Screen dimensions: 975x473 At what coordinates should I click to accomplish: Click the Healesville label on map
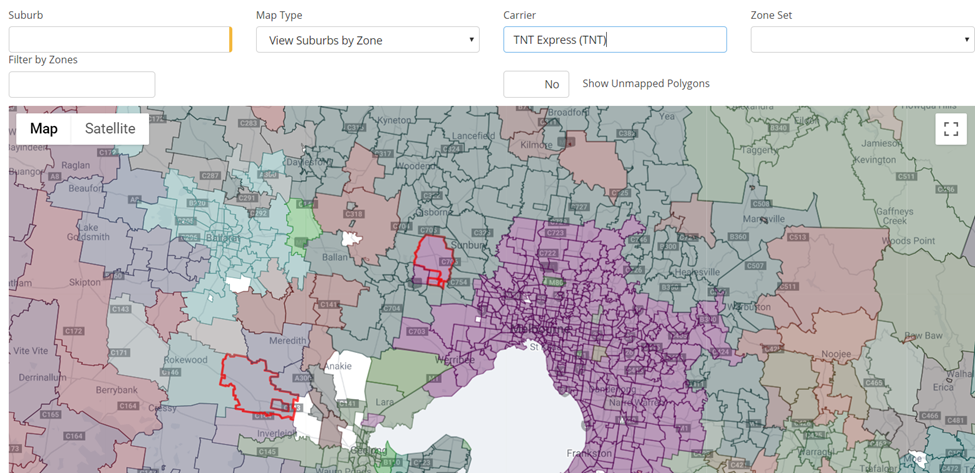pyautogui.click(x=699, y=272)
